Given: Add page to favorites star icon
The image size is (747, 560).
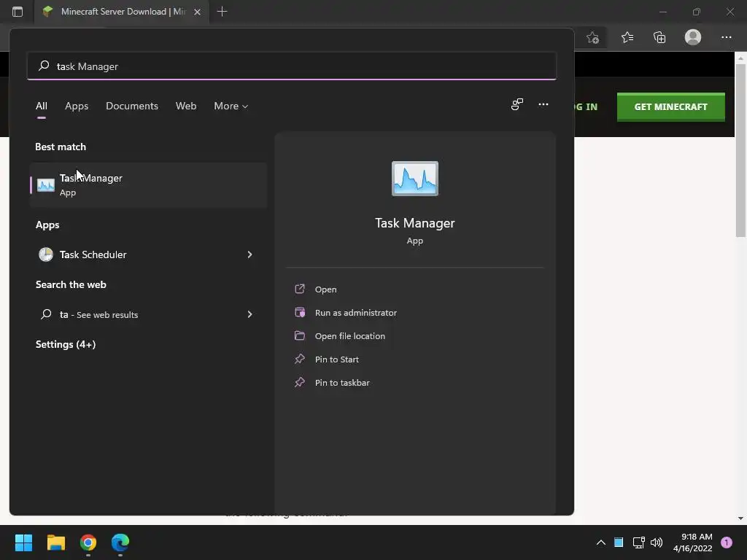Looking at the screenshot, I should tap(592, 38).
